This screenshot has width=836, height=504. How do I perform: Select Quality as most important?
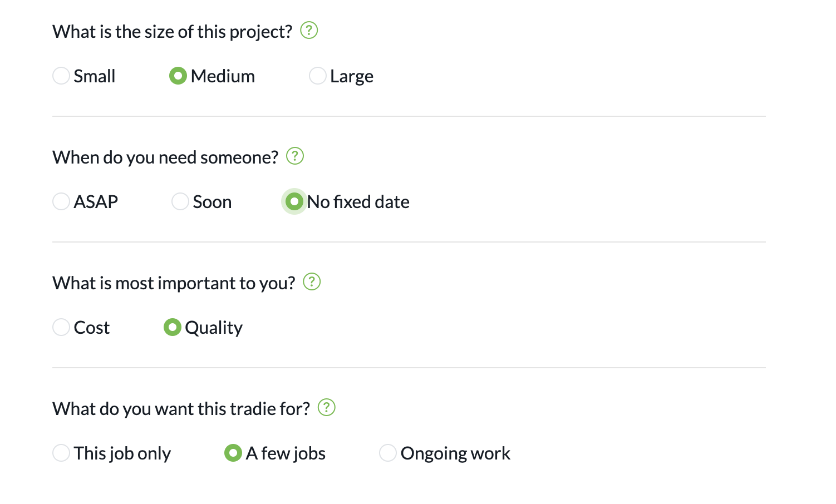(x=173, y=327)
